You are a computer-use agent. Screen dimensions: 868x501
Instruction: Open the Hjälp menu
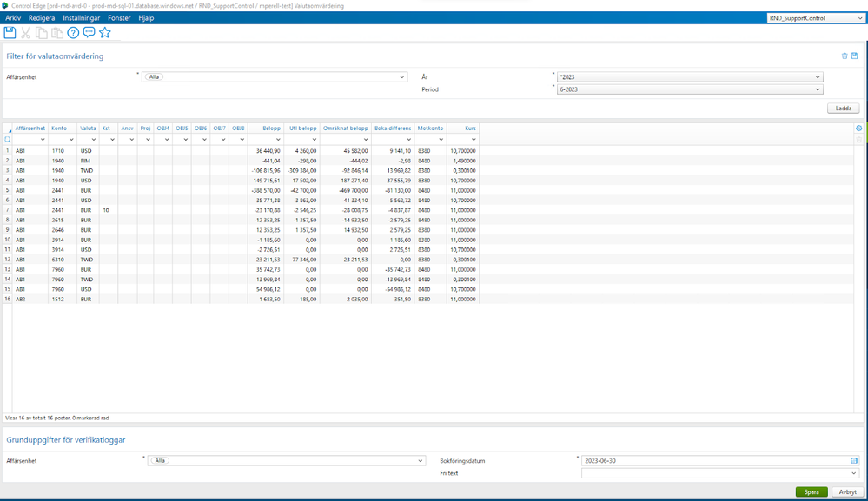click(146, 18)
